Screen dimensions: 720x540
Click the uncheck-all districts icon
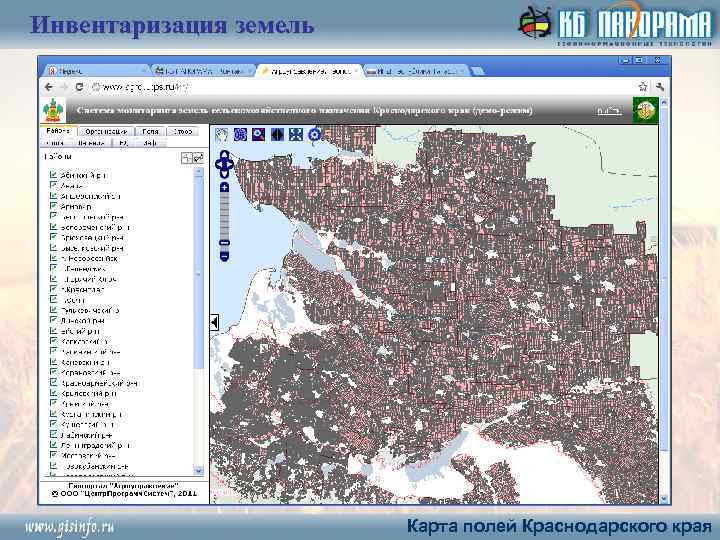[x=186, y=158]
